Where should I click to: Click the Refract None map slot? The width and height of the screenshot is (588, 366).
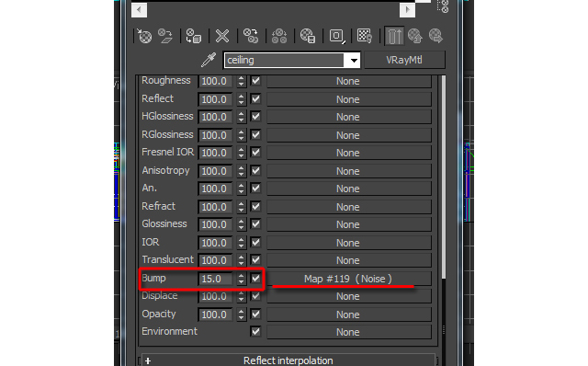pos(349,207)
